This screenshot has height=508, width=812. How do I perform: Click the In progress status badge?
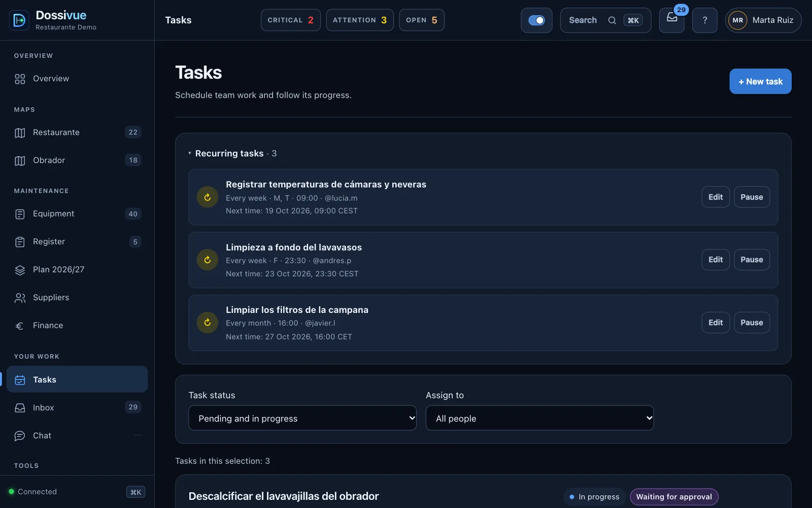pyautogui.click(x=594, y=497)
